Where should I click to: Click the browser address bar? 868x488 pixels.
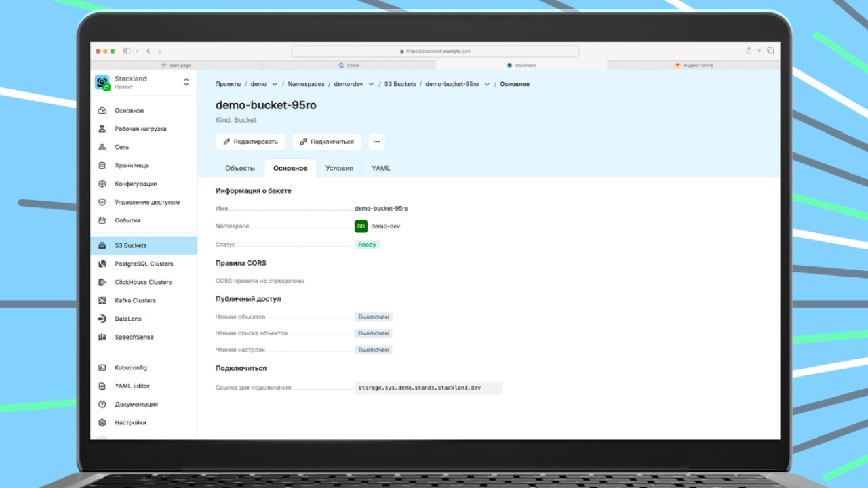[x=435, y=51]
